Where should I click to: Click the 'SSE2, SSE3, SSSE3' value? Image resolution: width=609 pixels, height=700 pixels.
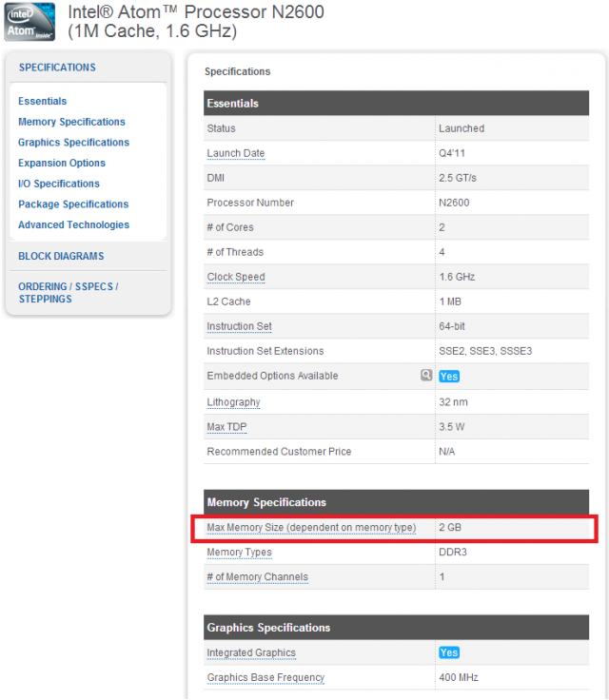pos(485,351)
